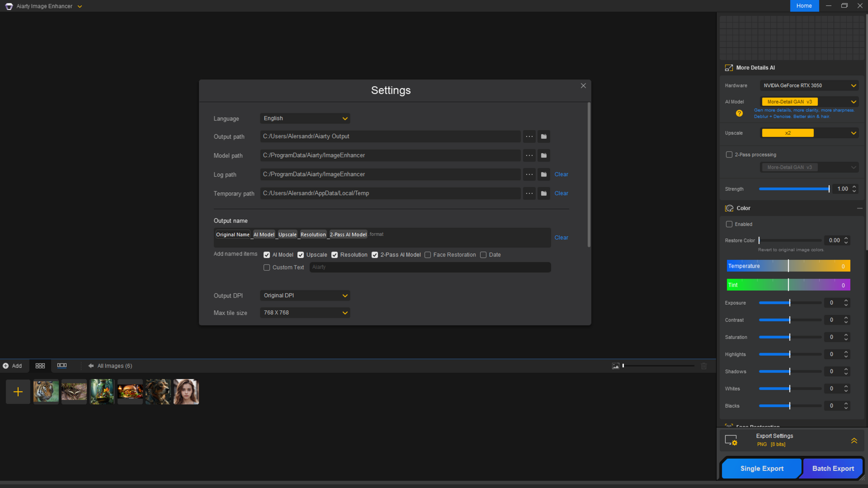Switch to filmstrip view icon

pyautogui.click(x=62, y=366)
